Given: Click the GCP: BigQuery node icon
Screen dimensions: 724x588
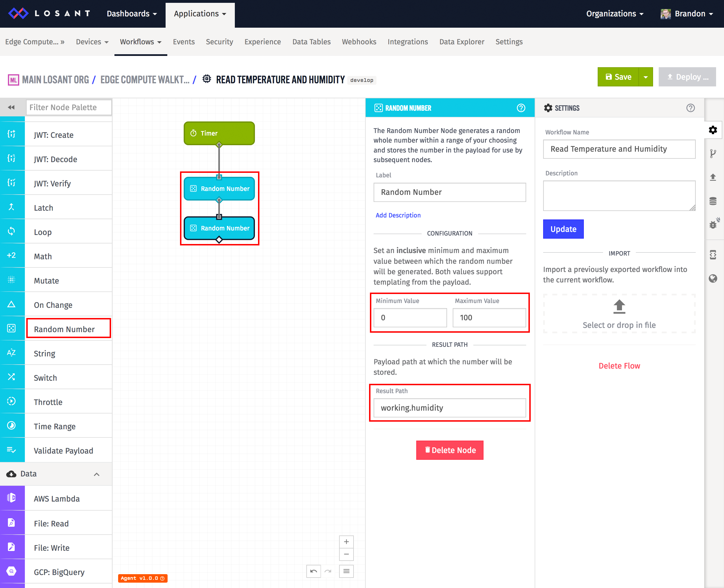Looking at the screenshot, I should coord(12,572).
